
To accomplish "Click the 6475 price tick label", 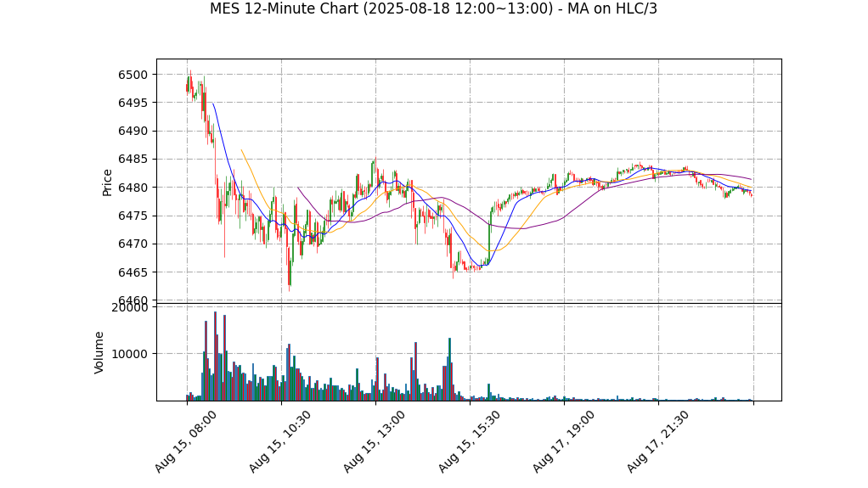I will pyautogui.click(x=133, y=216).
